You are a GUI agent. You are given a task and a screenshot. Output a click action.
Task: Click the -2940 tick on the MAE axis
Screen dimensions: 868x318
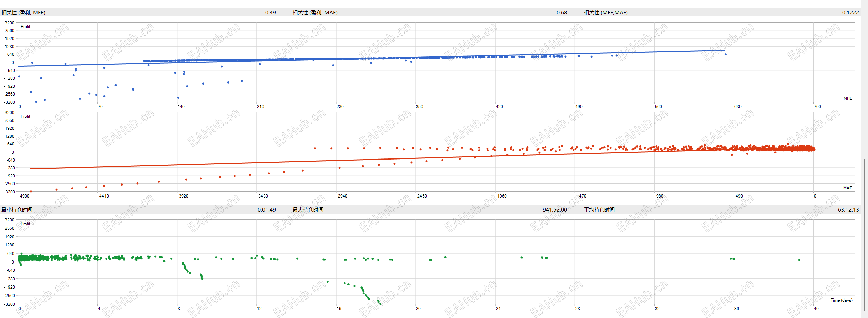(x=342, y=196)
